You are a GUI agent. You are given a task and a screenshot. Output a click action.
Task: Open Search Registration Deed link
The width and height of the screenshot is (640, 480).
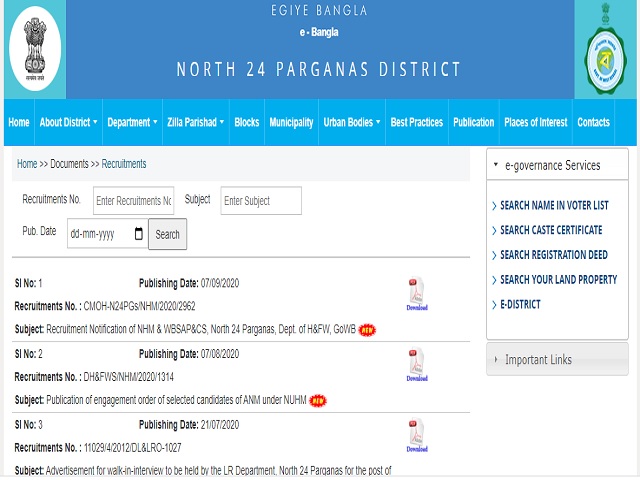[554, 255]
